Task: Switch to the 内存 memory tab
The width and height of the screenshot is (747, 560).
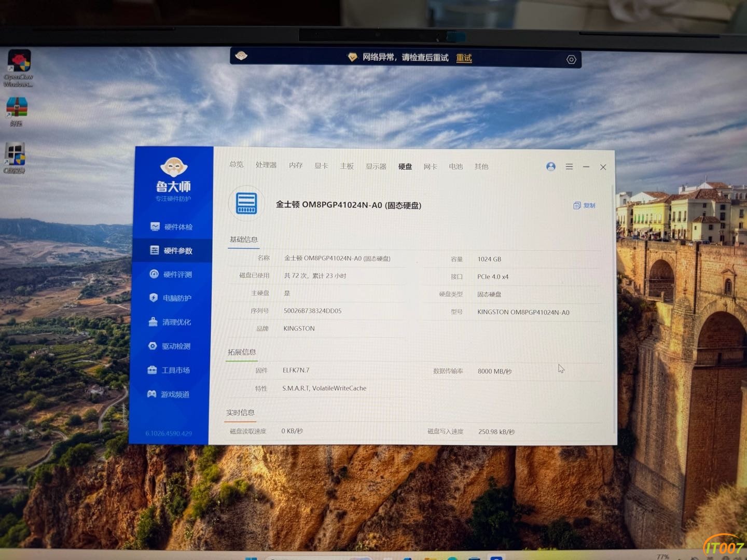Action: coord(296,165)
